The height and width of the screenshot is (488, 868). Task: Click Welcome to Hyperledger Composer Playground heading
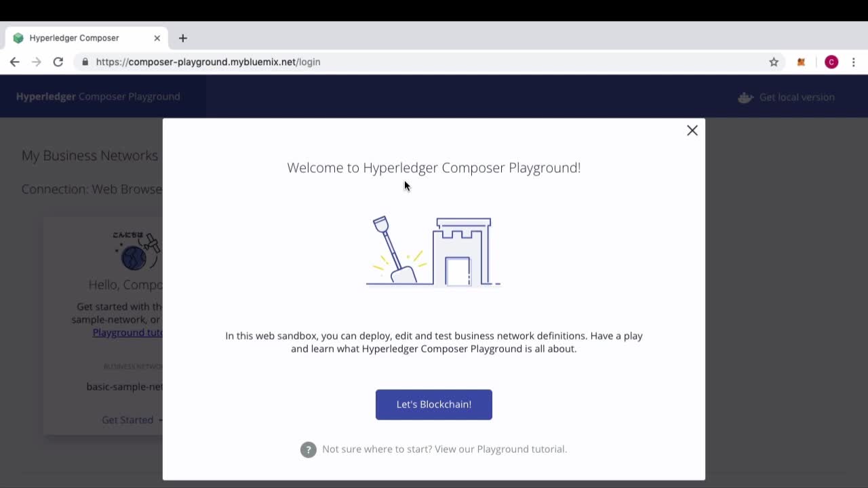pos(434,167)
